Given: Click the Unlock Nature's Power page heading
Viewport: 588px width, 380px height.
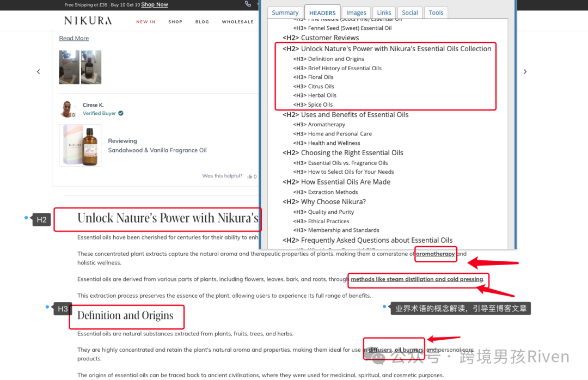Looking at the screenshot, I should (x=168, y=218).
